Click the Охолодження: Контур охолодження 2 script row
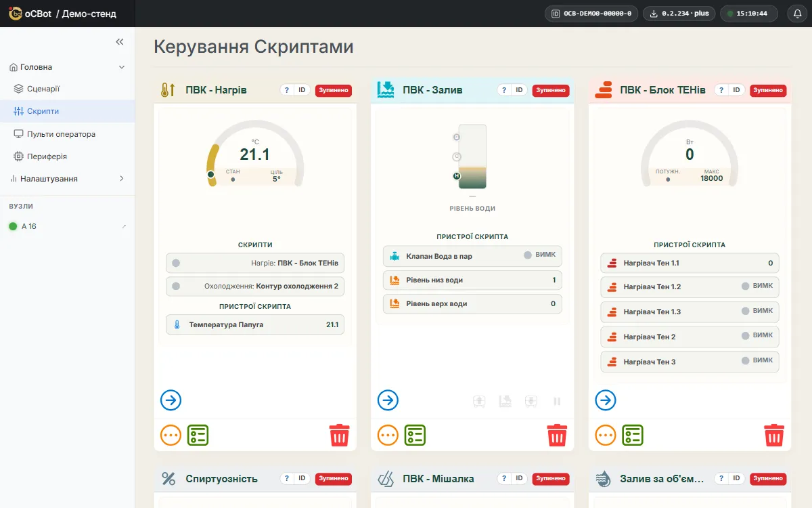Image resolution: width=812 pixels, height=508 pixels. 255,286
